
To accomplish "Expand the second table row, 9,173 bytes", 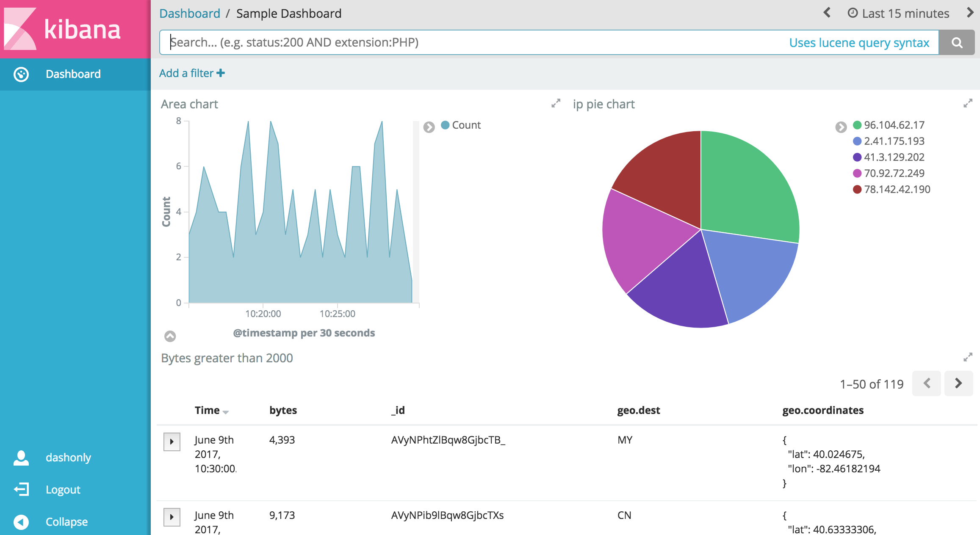I will (172, 517).
